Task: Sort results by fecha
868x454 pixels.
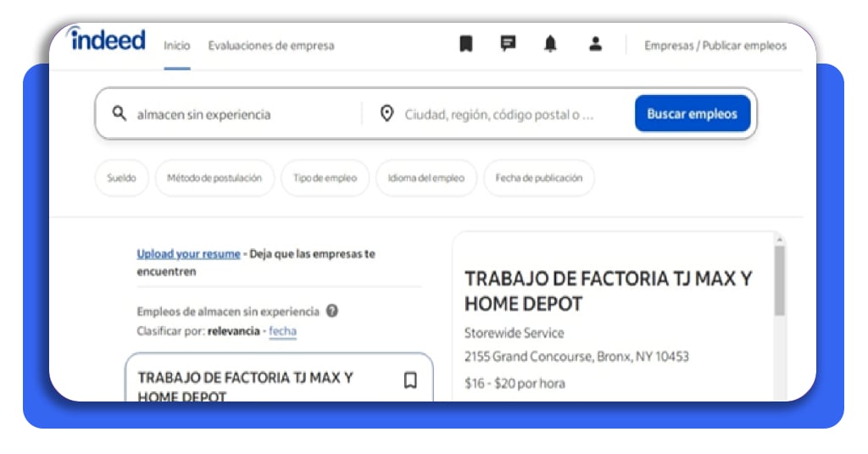Action: pyautogui.click(x=283, y=331)
